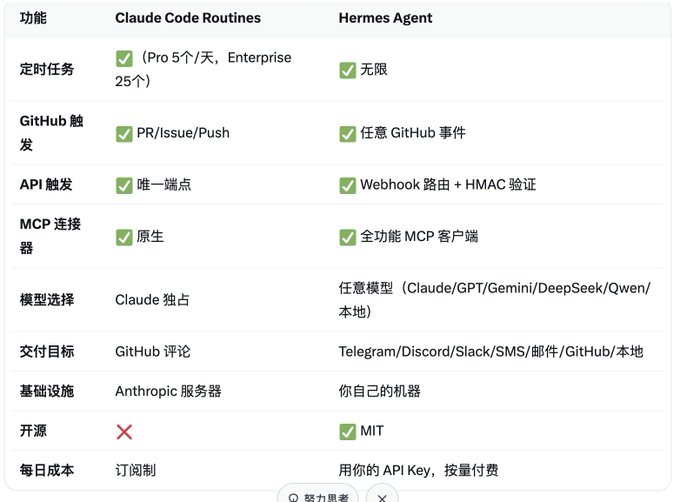The image size is (680, 502).
Task: Click the check mark before PR/Issue/Push
Action: [124, 134]
